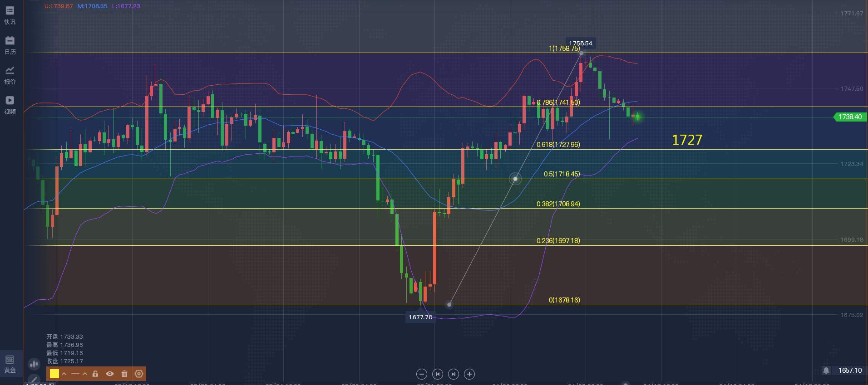Click the upper band value U:1739.87
Screen dimensions: 868x385
[59, 6]
